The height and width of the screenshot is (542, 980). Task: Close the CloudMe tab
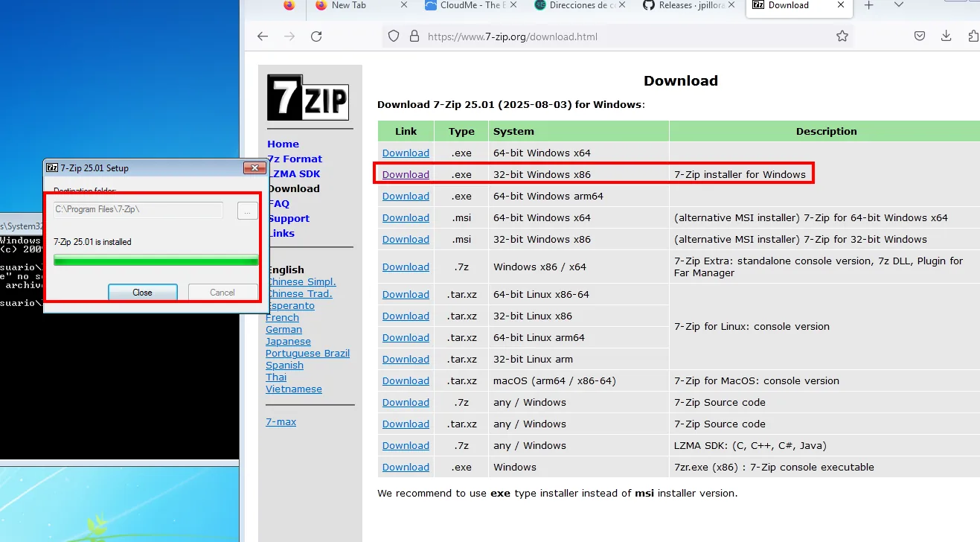coord(513,5)
